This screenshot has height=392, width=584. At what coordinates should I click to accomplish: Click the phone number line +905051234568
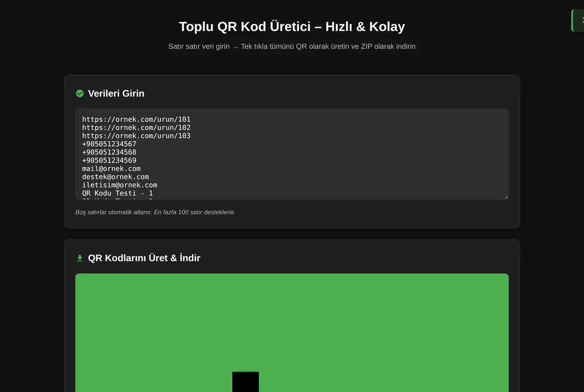coord(109,152)
